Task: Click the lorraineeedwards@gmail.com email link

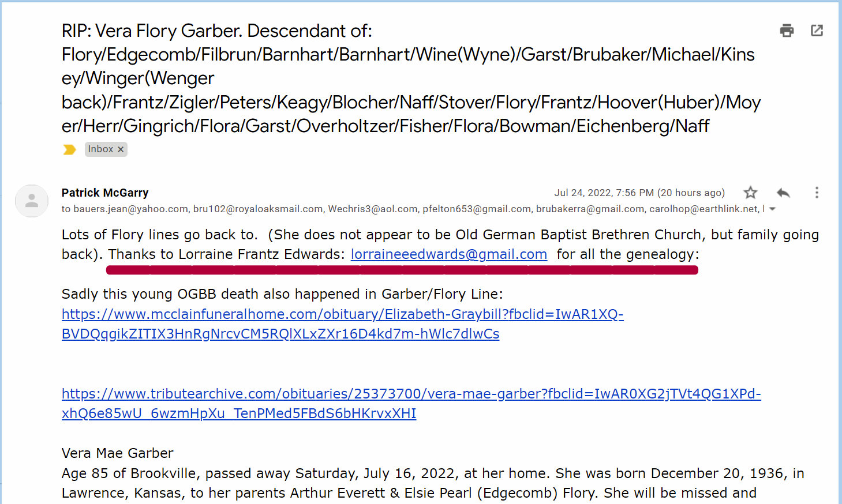Action: pyautogui.click(x=448, y=254)
